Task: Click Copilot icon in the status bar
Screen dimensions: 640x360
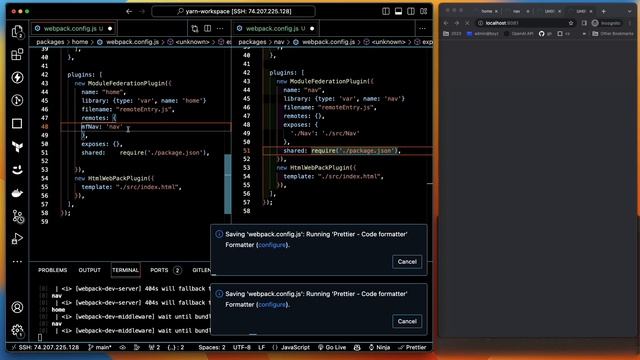Action: pyautogui.click(x=357, y=347)
